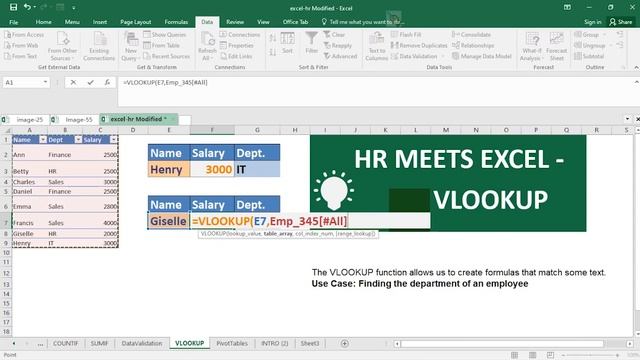Click the Name Box showing A1
This screenshot has height=360, width=640.
(26, 82)
